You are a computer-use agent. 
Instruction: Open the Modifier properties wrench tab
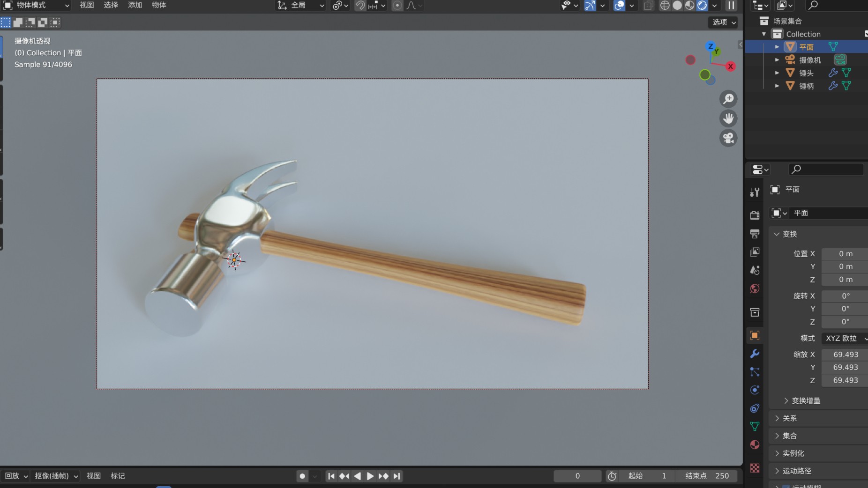click(x=755, y=354)
